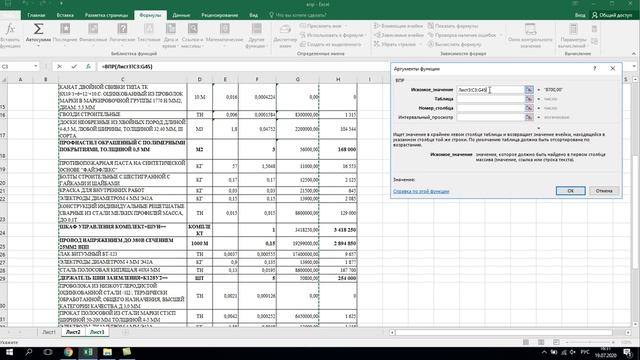This screenshot has width=640, height=360.
Task: Open the help link for this function
Action: [421, 191]
